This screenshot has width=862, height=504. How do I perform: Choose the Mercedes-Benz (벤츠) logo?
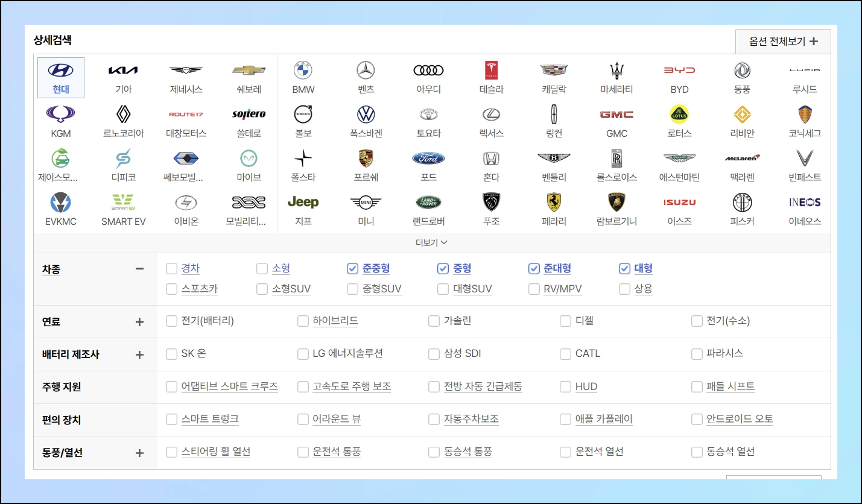tap(366, 71)
